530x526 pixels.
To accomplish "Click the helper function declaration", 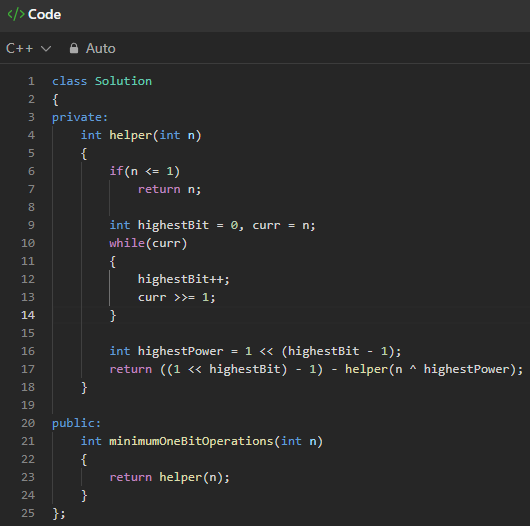I will coord(141,135).
